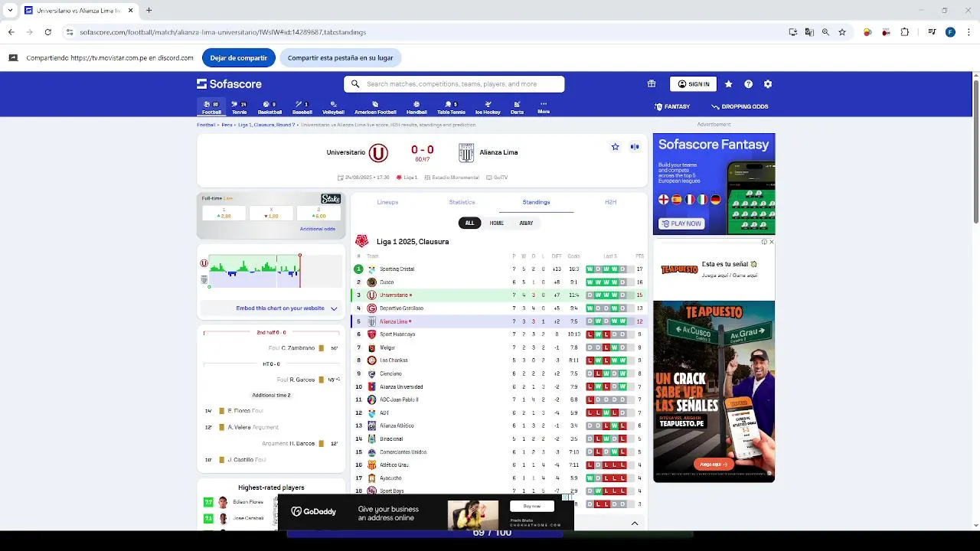Open the American Football category
Viewport: 980px width, 551px height.
[x=375, y=107]
